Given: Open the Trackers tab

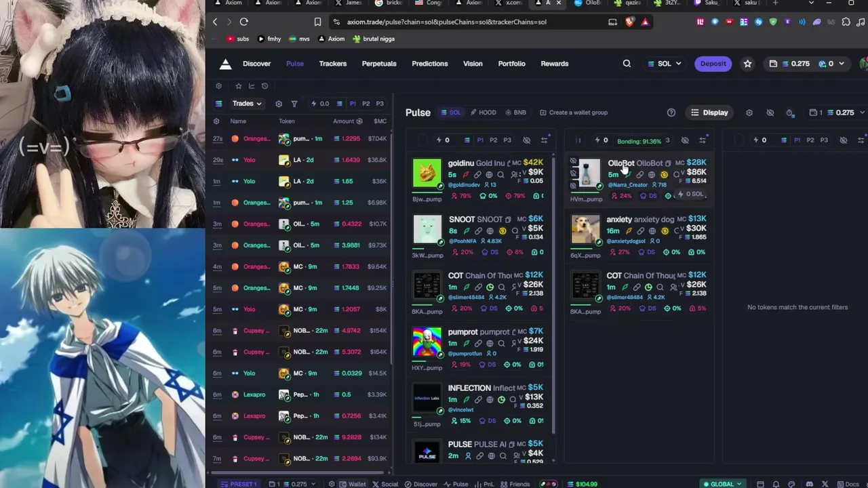Looking at the screenshot, I should (x=333, y=64).
